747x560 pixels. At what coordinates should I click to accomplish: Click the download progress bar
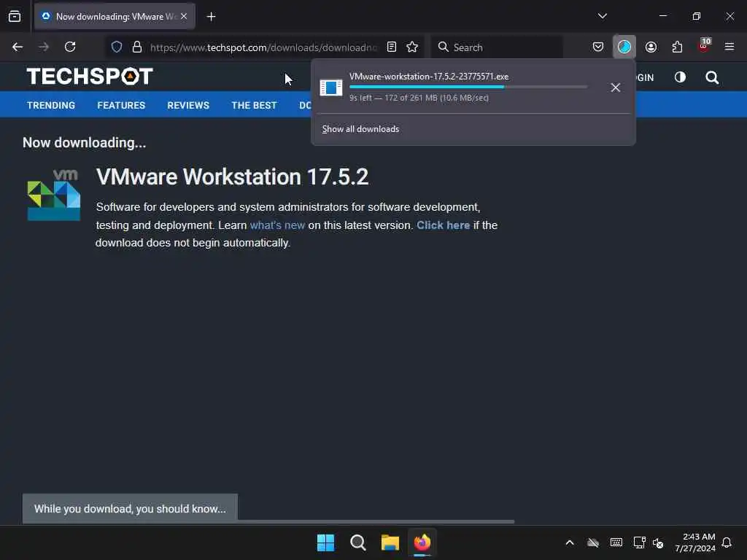pos(468,87)
